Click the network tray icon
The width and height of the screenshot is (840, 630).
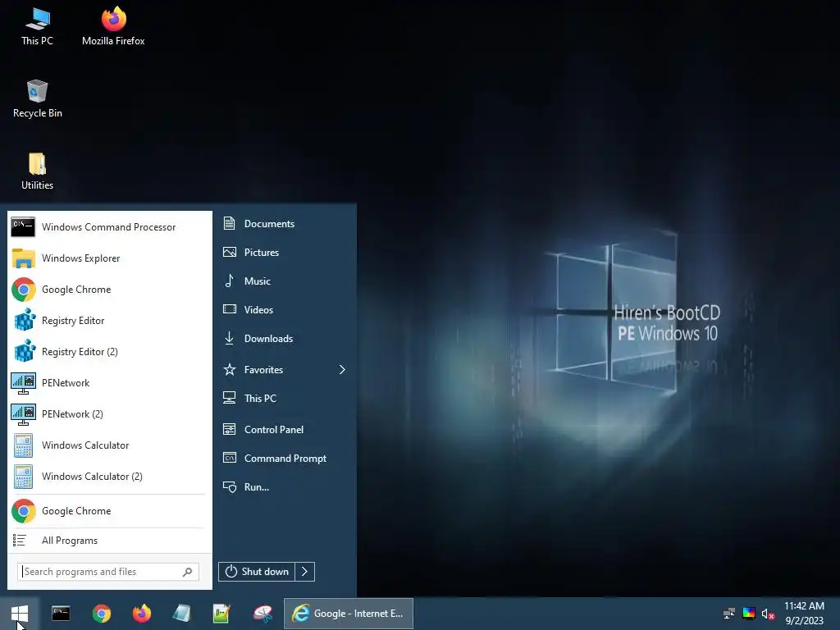tap(729, 614)
